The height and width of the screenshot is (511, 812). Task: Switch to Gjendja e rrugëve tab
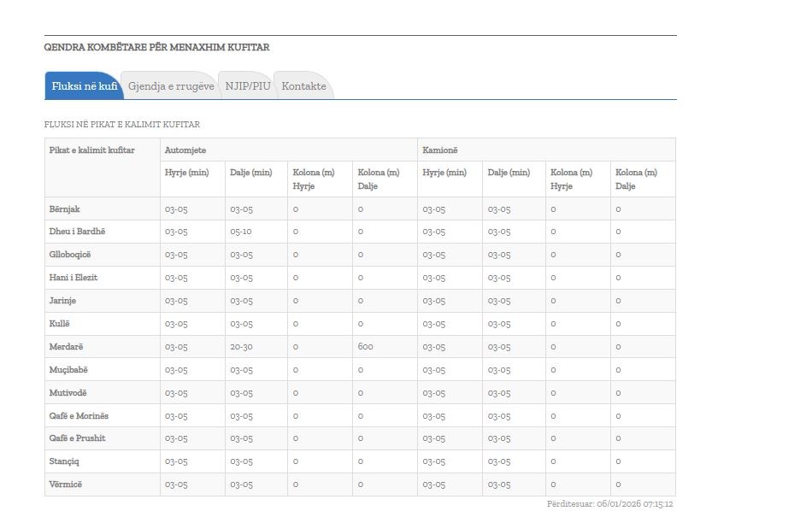[x=171, y=86]
